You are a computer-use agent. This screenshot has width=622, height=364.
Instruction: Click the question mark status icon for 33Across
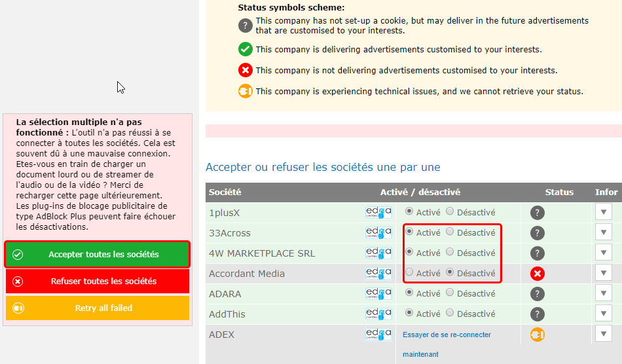(x=538, y=233)
